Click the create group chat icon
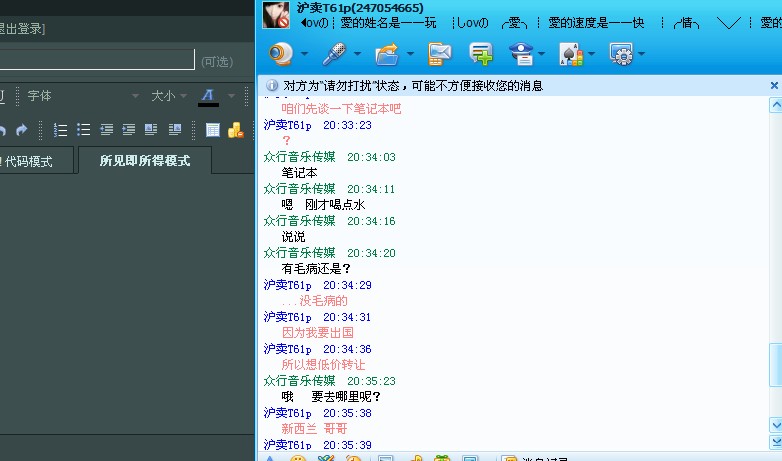 tap(481, 54)
